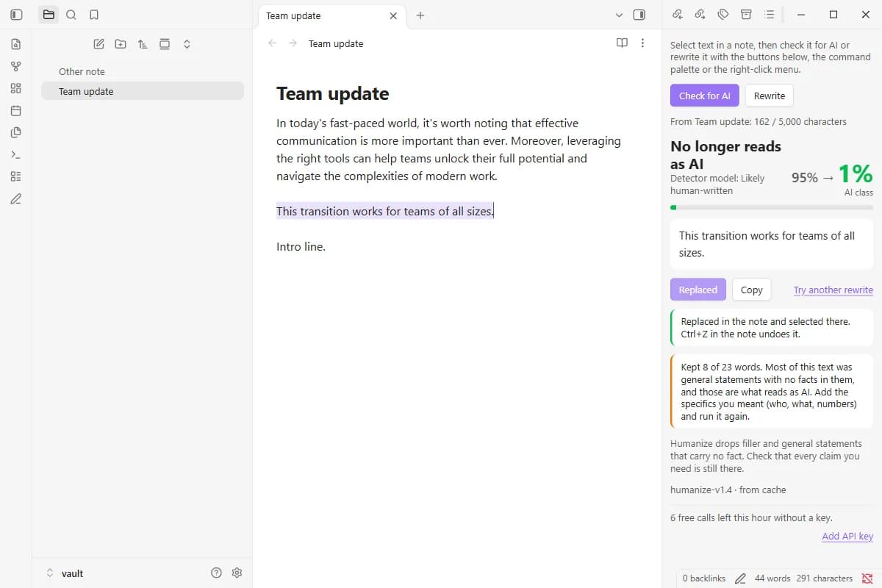Click the Replaced button
This screenshot has height=588, width=882.
698,290
